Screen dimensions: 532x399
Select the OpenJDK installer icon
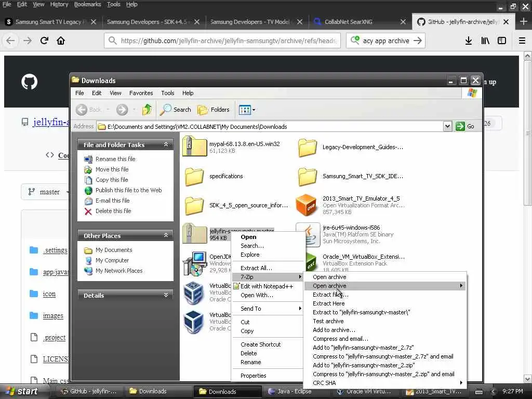pyautogui.click(x=194, y=263)
